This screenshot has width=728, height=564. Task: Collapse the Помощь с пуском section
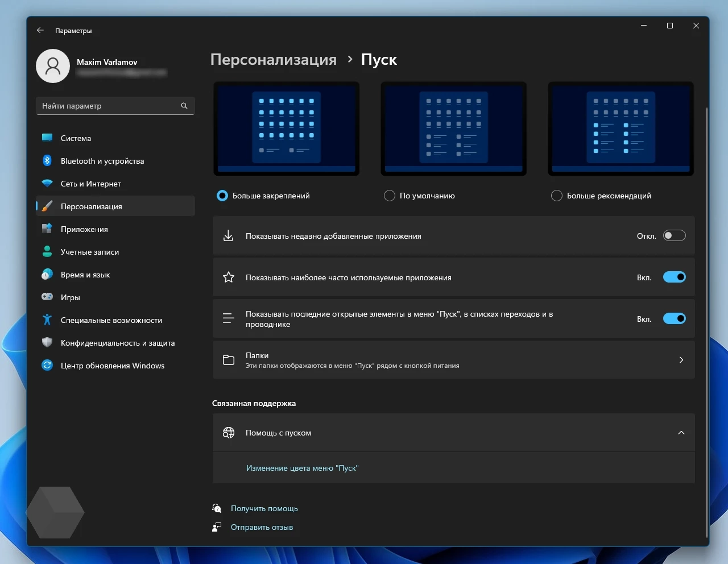[681, 433]
